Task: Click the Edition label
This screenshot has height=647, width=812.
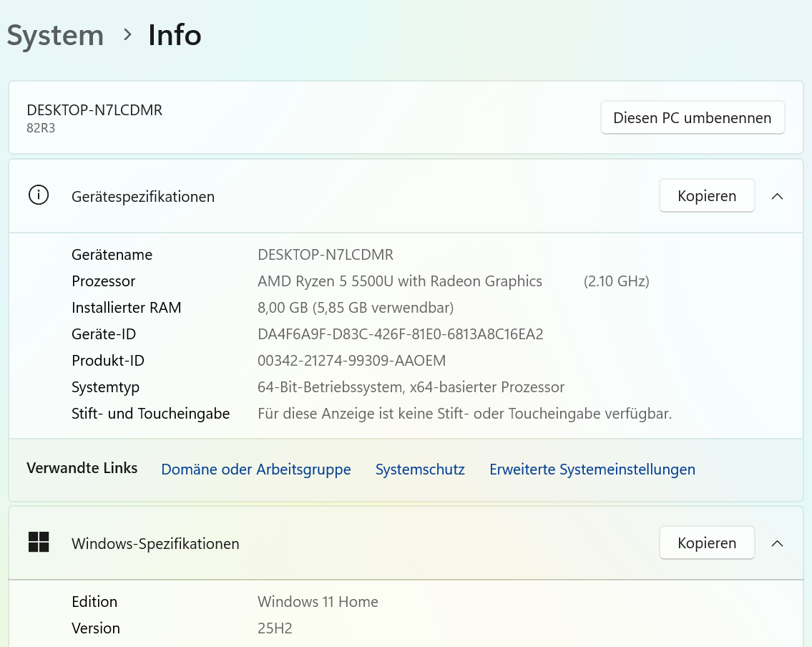Action: pyautogui.click(x=94, y=602)
